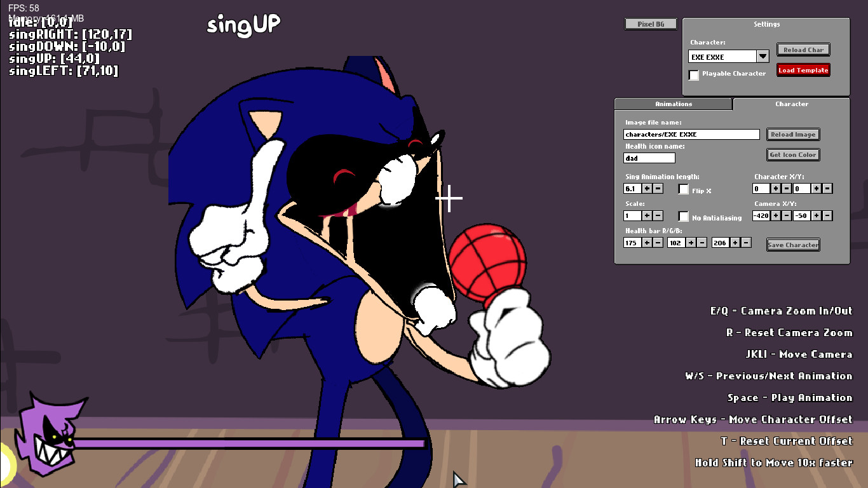Lower health bar Red value with minus

coord(658,243)
